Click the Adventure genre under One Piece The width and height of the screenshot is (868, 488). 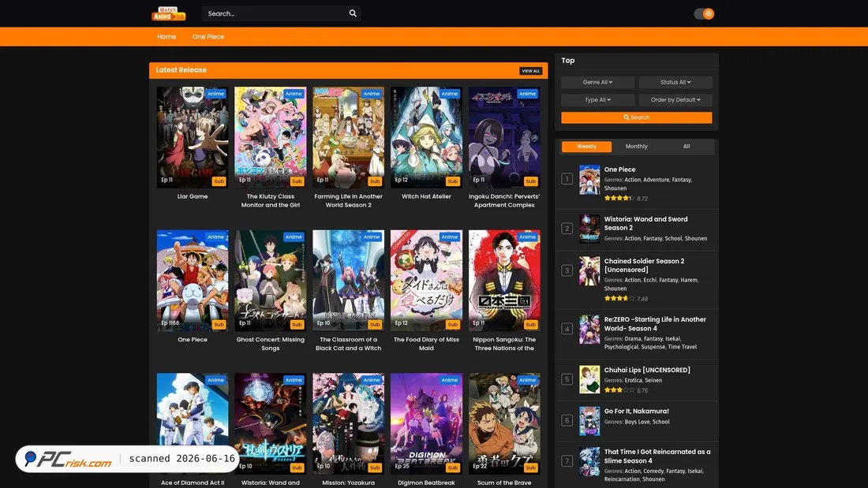click(656, 180)
